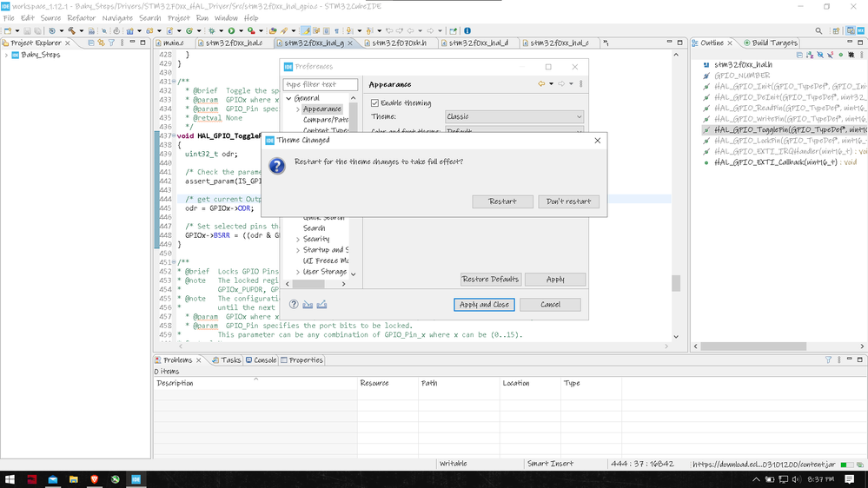The height and width of the screenshot is (488, 868).
Task: Click Restore Defaults in Preferences
Action: click(x=490, y=280)
